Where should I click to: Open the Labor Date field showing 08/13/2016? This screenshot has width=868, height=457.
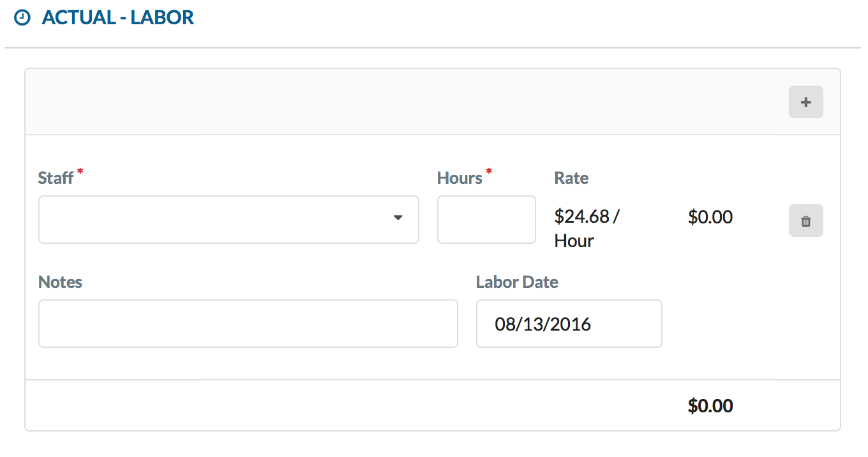pyautogui.click(x=569, y=324)
